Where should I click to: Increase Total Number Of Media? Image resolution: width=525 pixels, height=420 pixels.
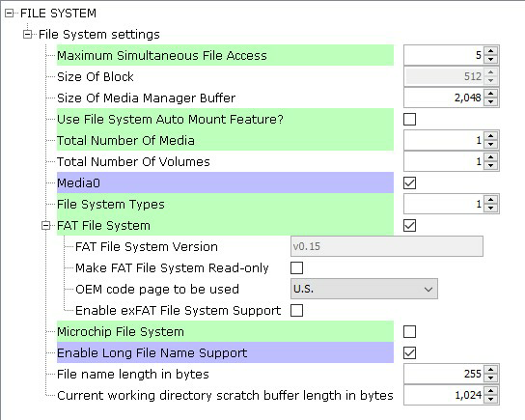[x=491, y=136]
